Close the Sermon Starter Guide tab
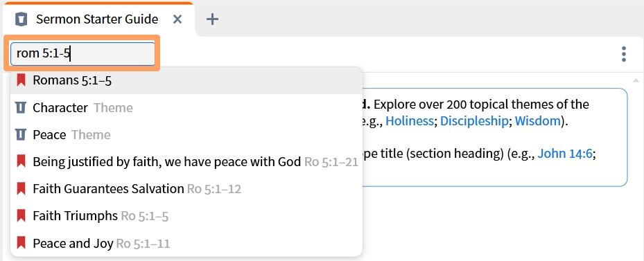This screenshot has height=261, width=644. pyautogui.click(x=177, y=19)
